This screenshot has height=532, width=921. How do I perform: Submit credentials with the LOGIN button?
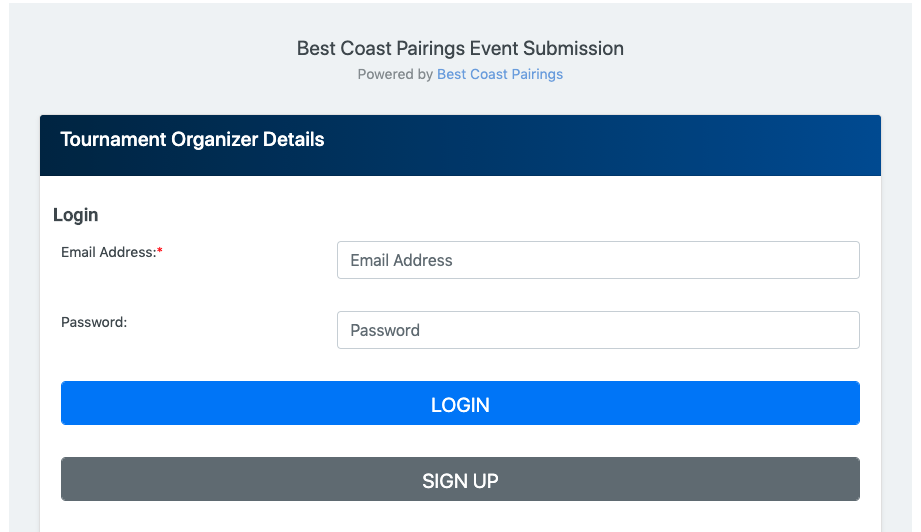click(x=460, y=403)
